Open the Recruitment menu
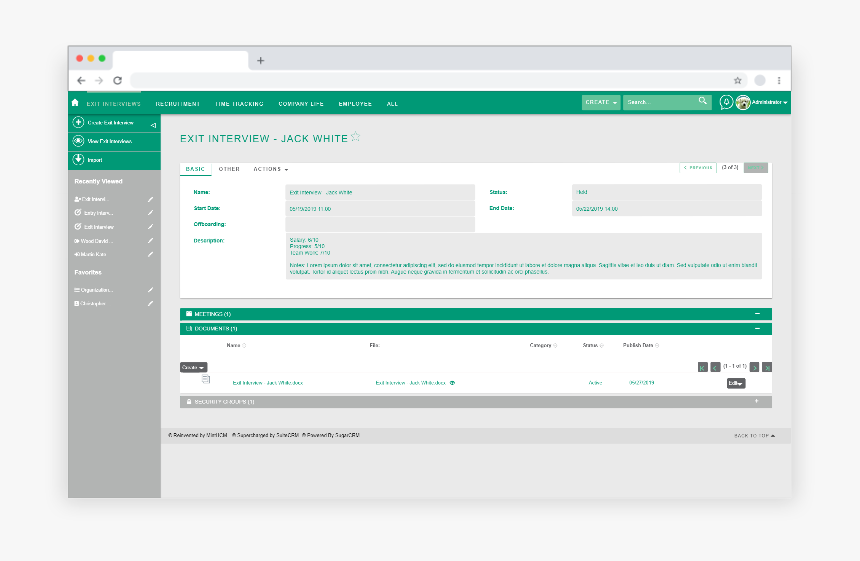860x561 pixels. (178, 103)
